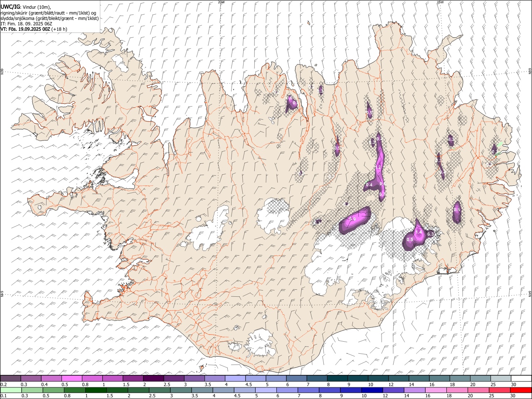Click the snow legend swatch for 0.3–0.4 mm
The height and width of the screenshot is (399, 532).
click(x=31, y=378)
